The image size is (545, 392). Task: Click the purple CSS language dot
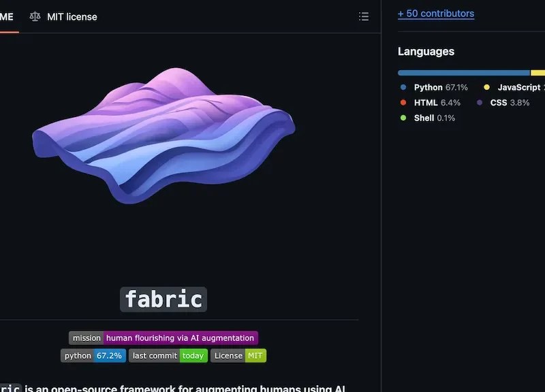pos(479,102)
